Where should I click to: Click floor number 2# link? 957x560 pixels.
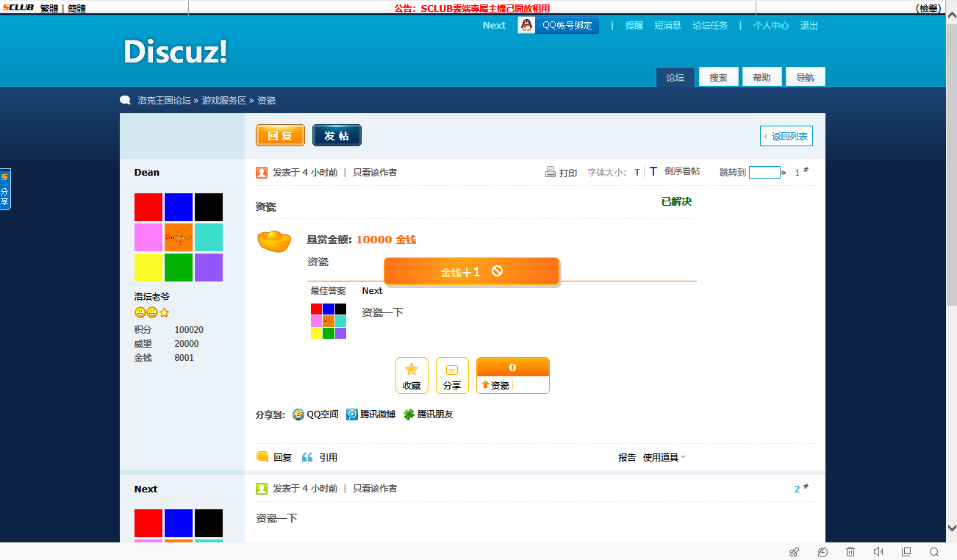pos(801,488)
